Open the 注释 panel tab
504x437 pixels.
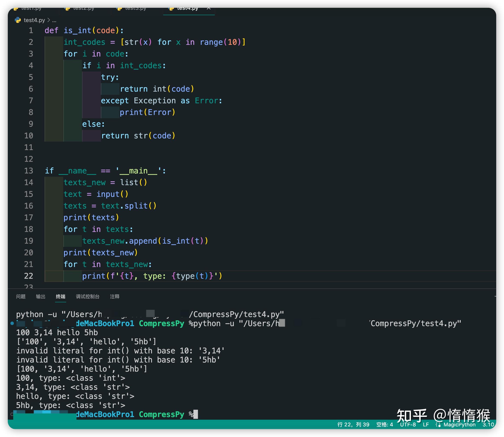click(x=115, y=296)
